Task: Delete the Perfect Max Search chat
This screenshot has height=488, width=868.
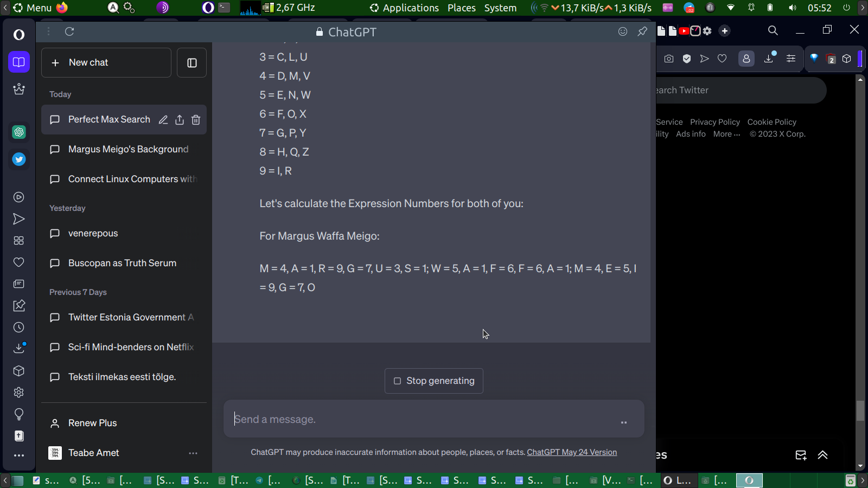Action: pos(196,120)
